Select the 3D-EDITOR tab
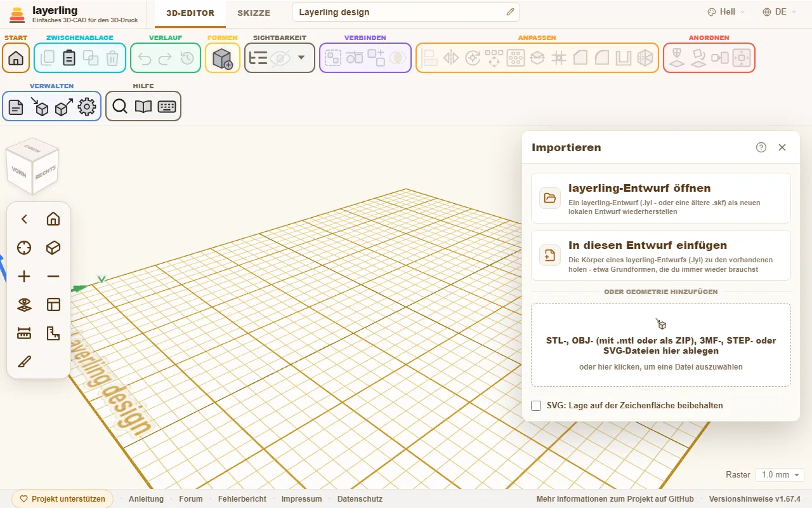 (x=190, y=13)
